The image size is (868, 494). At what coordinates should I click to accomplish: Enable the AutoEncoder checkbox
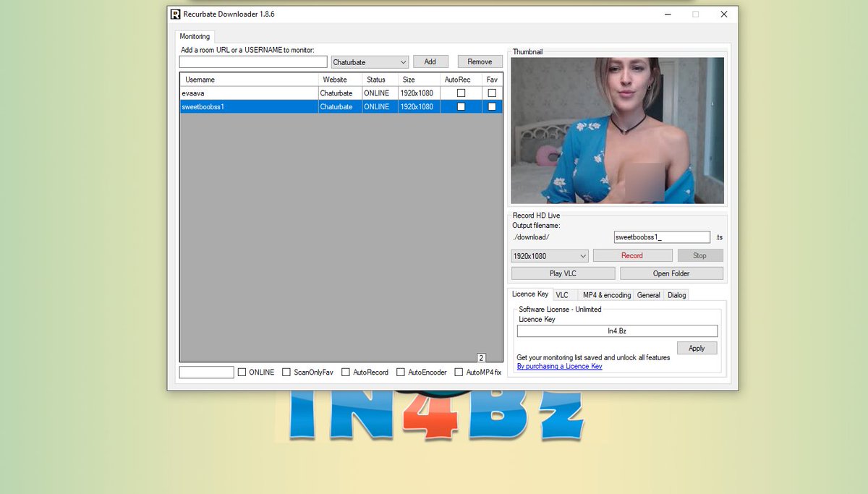[x=401, y=372]
